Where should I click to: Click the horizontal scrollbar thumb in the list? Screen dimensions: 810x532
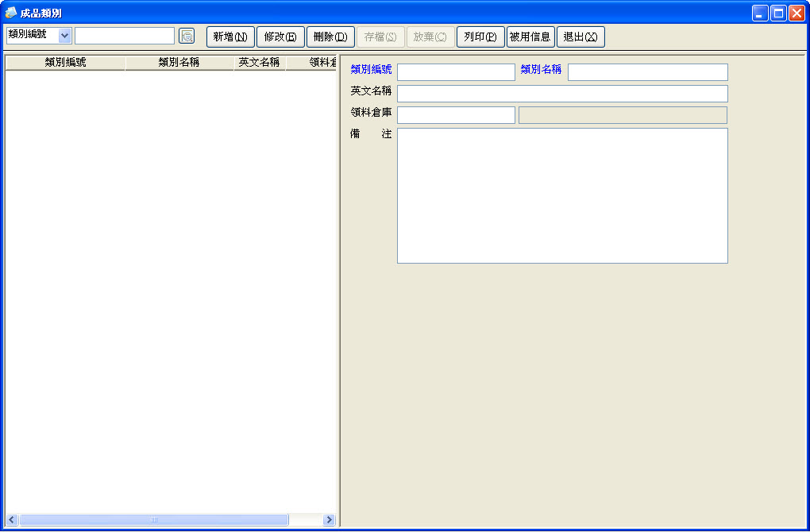153,519
